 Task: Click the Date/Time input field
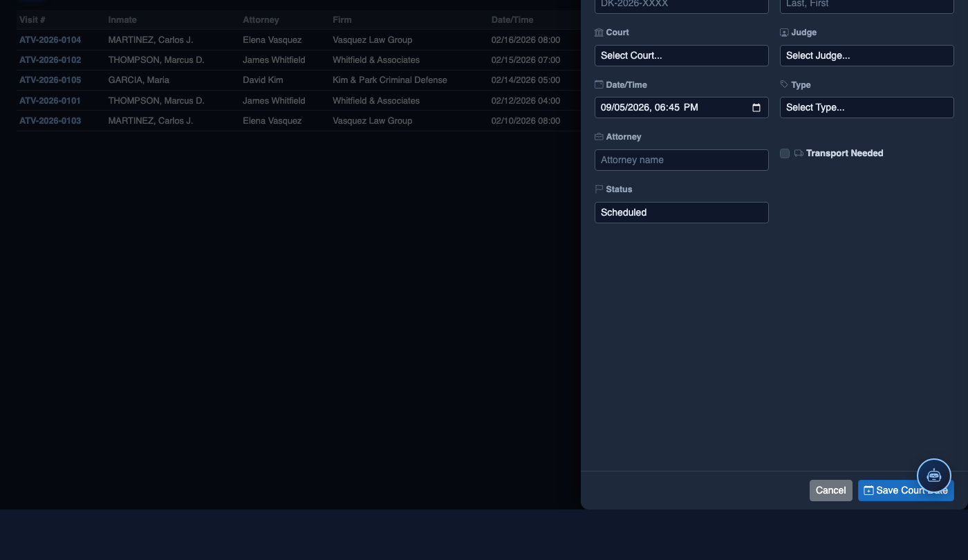coord(682,107)
